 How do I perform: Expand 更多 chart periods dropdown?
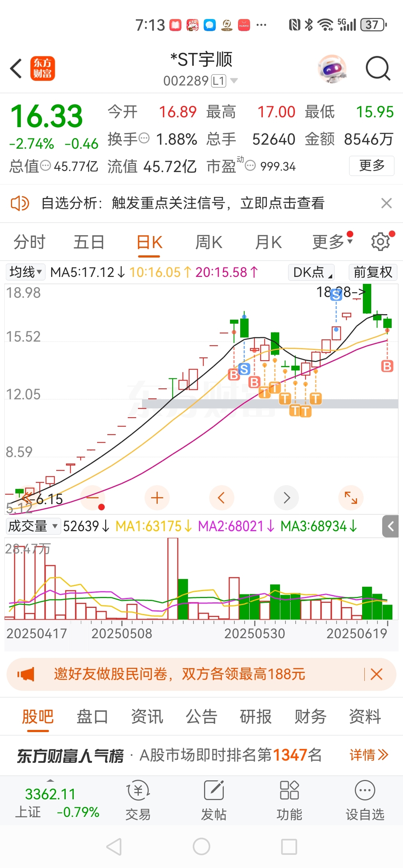coord(333,242)
